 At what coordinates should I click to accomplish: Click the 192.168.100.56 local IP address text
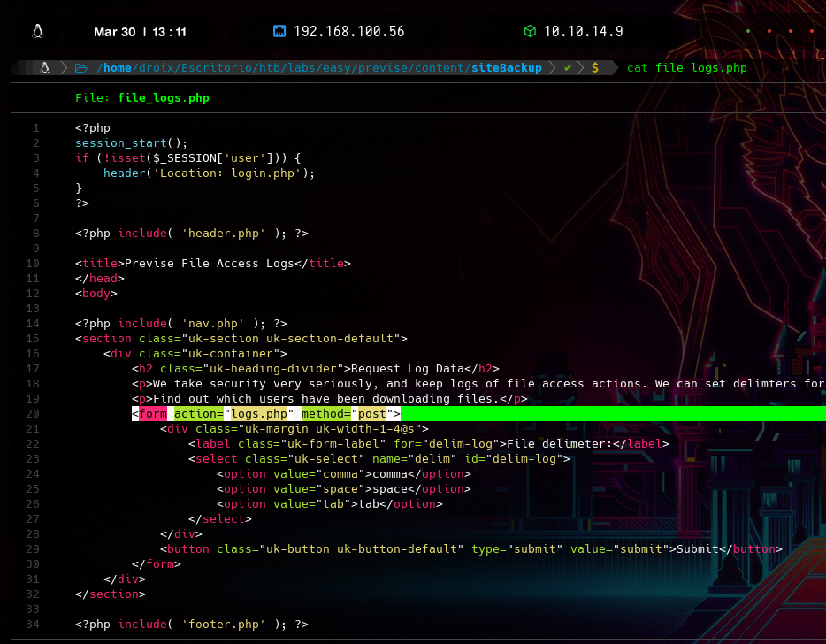pos(348,32)
